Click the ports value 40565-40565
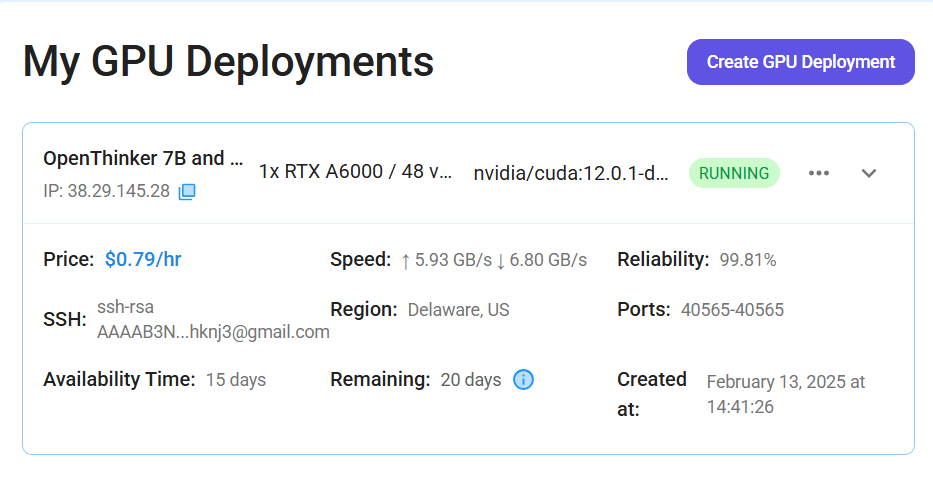 click(x=732, y=310)
